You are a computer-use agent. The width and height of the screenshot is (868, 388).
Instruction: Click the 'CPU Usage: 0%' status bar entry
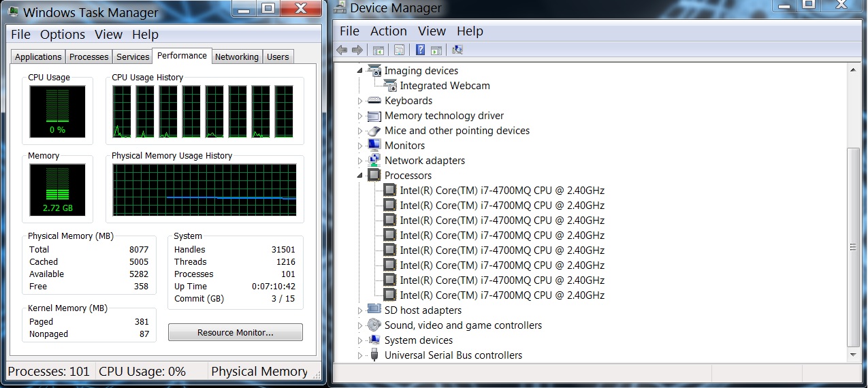(142, 372)
